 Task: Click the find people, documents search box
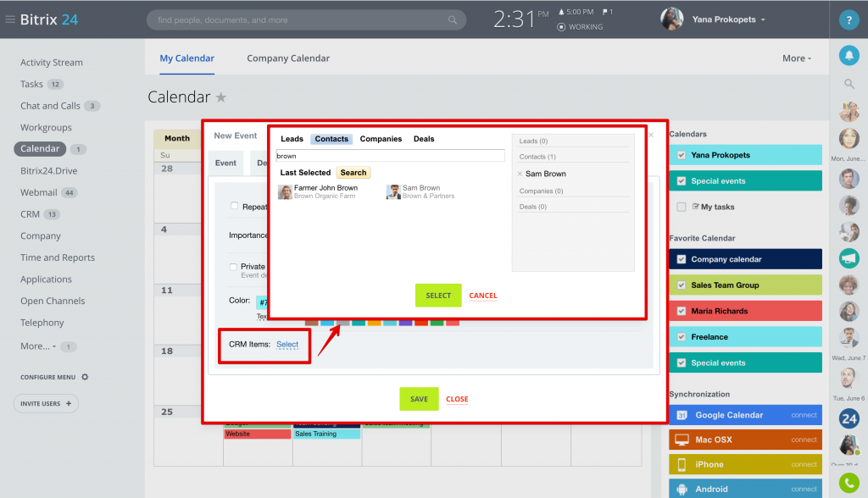(306, 20)
